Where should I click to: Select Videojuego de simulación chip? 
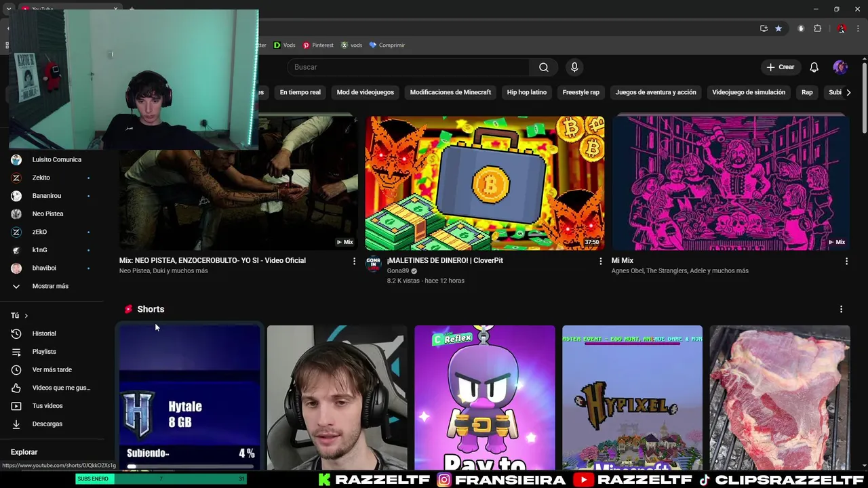[x=749, y=92]
